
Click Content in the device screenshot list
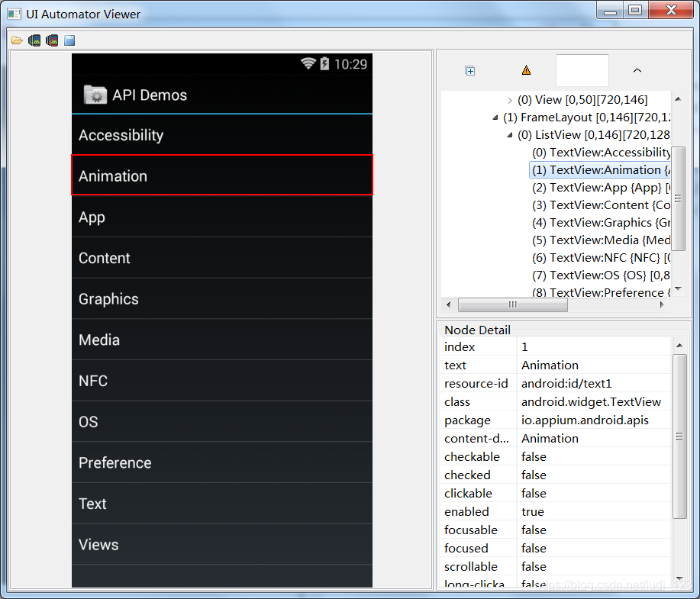pyautogui.click(x=222, y=258)
